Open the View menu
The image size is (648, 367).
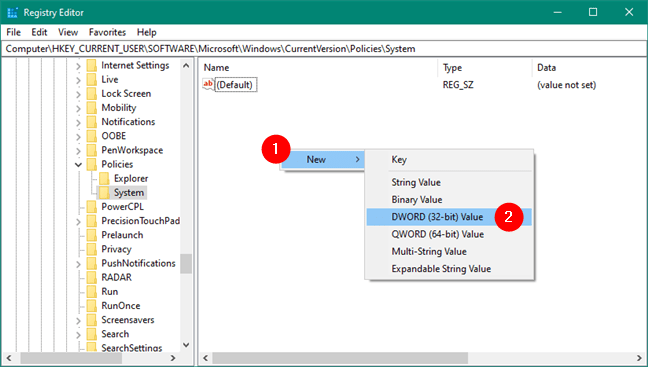point(68,32)
